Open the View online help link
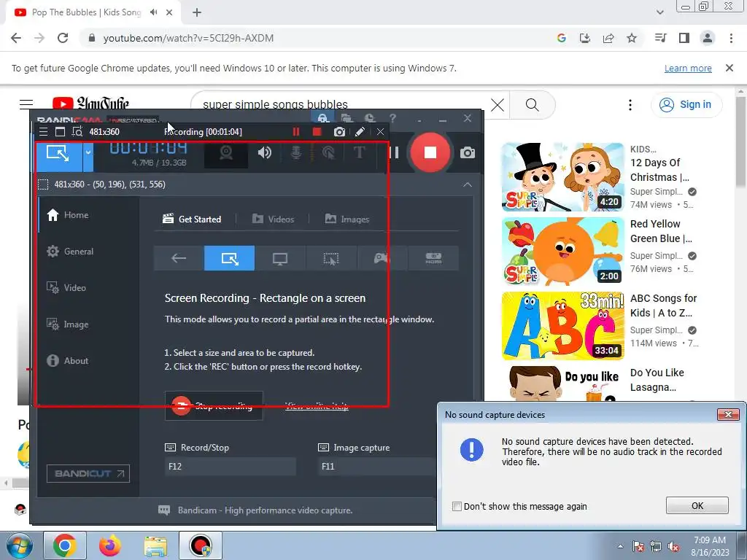Image resolution: width=747 pixels, height=560 pixels. tap(317, 405)
